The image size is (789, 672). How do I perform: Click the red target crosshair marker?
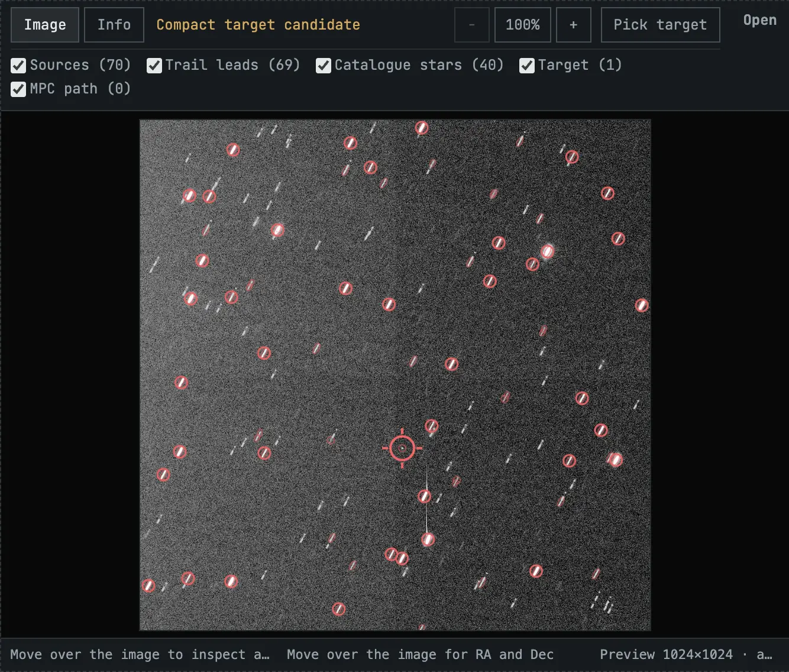(403, 448)
